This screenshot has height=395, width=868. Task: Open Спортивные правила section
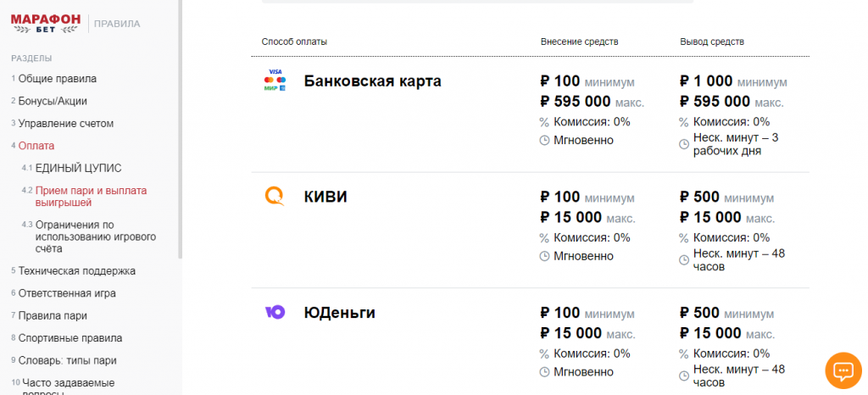(x=70, y=338)
